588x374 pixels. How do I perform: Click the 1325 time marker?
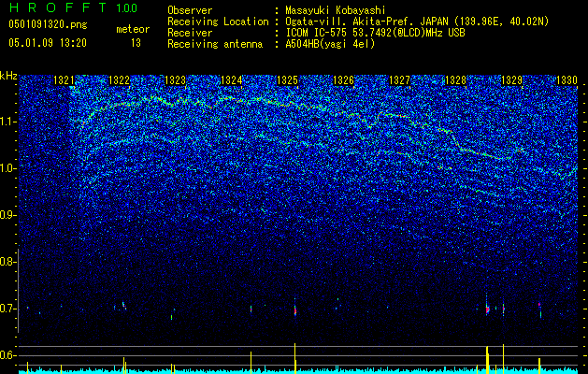coord(287,80)
